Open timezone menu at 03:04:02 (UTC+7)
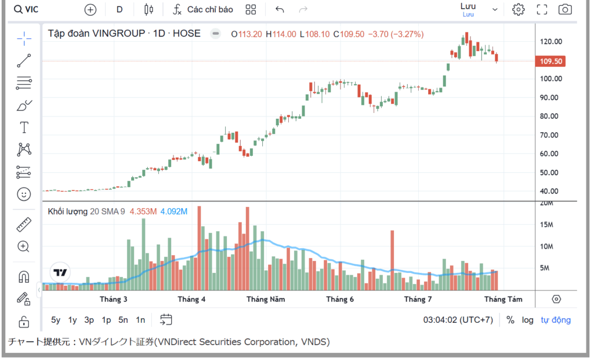Image resolution: width=594 pixels, height=364 pixels. pos(458,320)
